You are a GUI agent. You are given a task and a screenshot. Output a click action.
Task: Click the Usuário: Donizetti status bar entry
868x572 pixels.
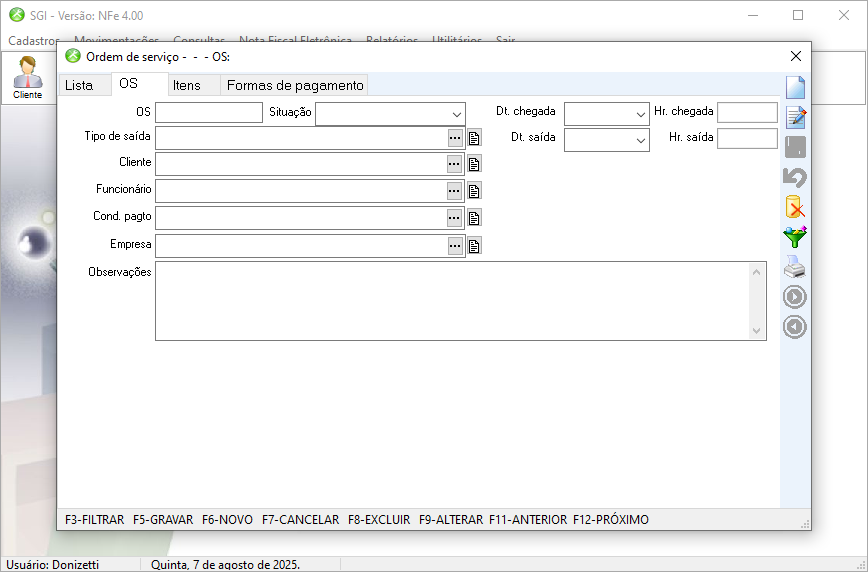[53, 565]
